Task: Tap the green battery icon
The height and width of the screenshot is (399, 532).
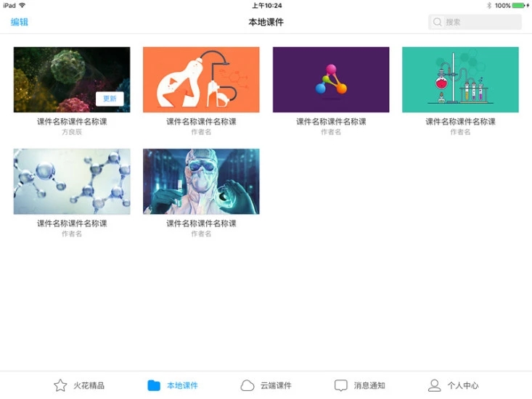Action: pos(519,5)
